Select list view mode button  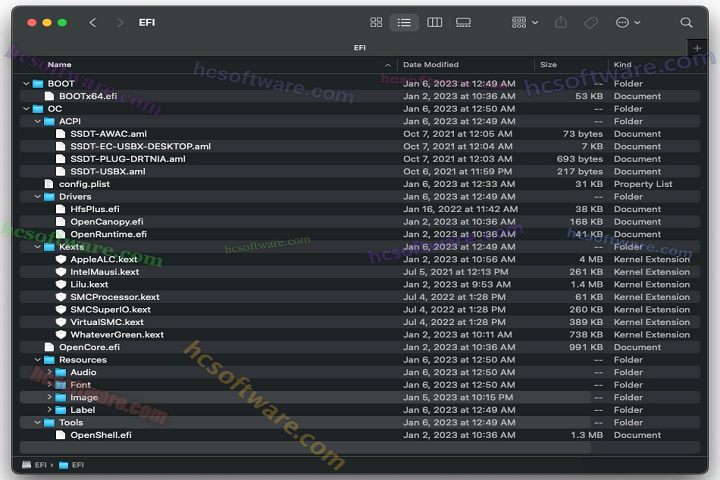pyautogui.click(x=404, y=22)
